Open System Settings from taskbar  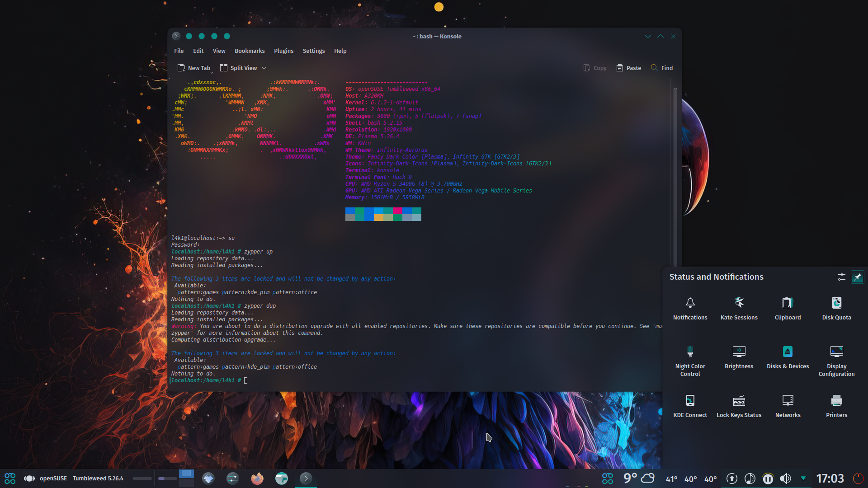(233, 479)
